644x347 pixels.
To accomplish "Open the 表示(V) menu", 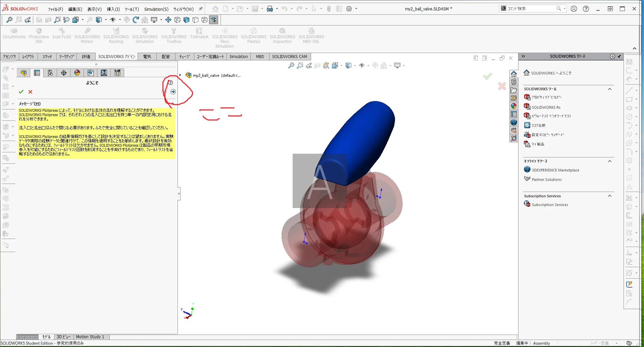I will coord(95,9).
